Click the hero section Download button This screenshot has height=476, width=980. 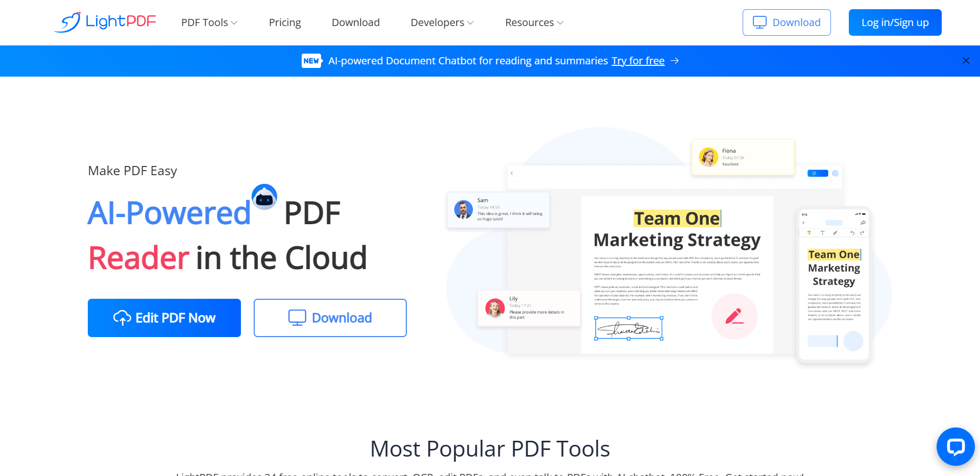[x=330, y=318]
